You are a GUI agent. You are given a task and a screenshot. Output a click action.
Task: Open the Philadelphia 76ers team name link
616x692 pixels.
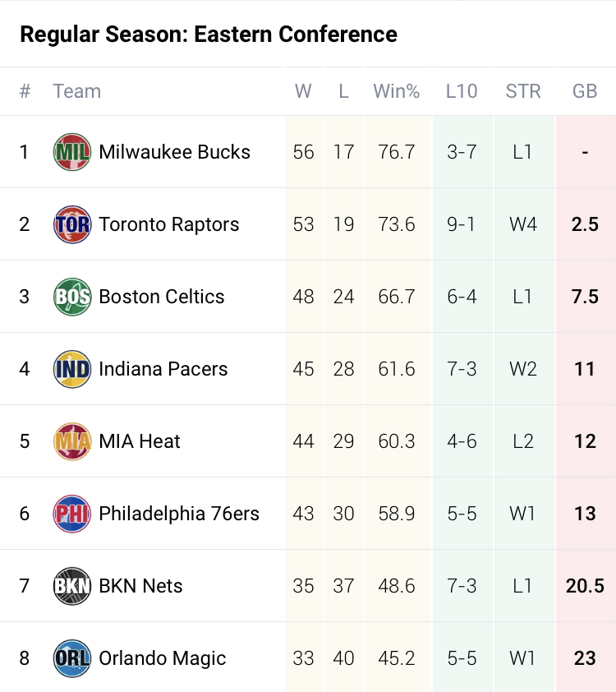(x=179, y=514)
